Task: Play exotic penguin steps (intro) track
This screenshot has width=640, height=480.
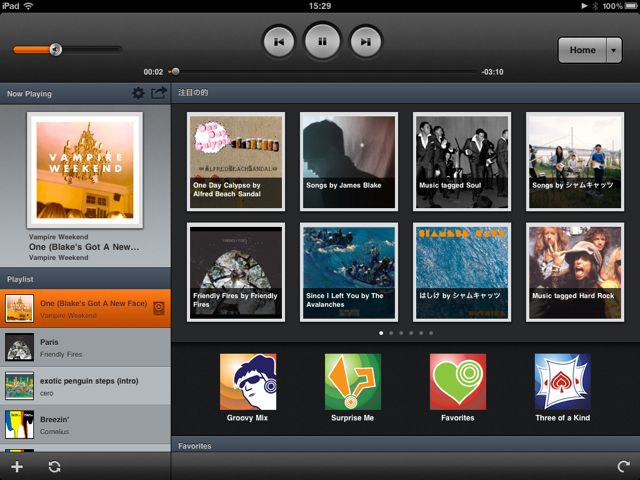Action: (x=85, y=386)
